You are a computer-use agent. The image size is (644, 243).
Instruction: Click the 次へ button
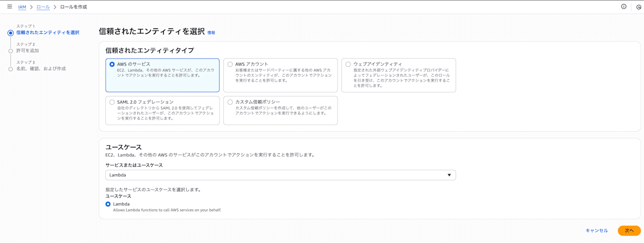coord(629,231)
